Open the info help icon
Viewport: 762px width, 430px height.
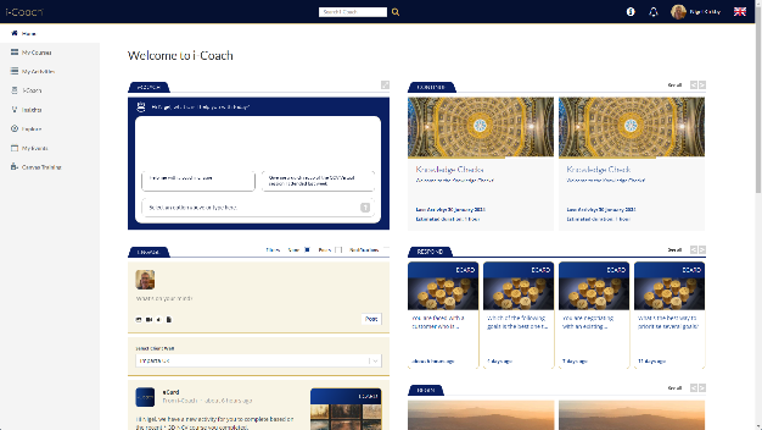630,12
